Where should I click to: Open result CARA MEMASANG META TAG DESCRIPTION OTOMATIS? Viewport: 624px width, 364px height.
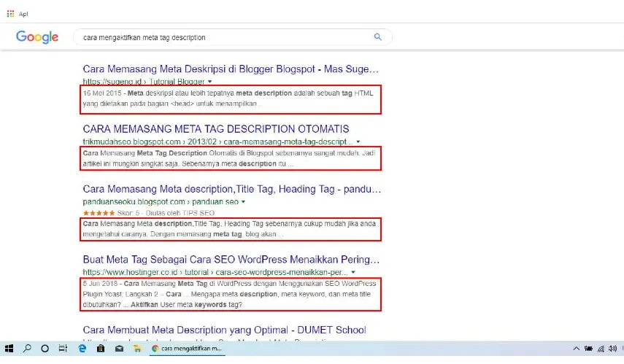(x=216, y=129)
